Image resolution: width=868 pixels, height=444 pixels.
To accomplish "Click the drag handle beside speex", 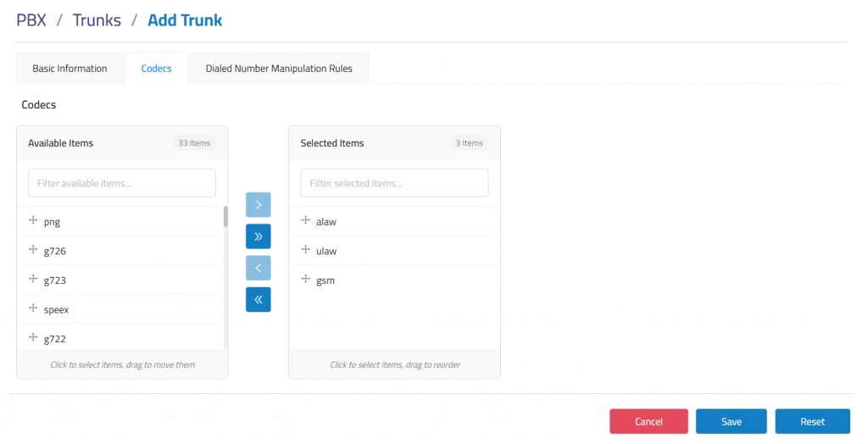I will point(34,308).
